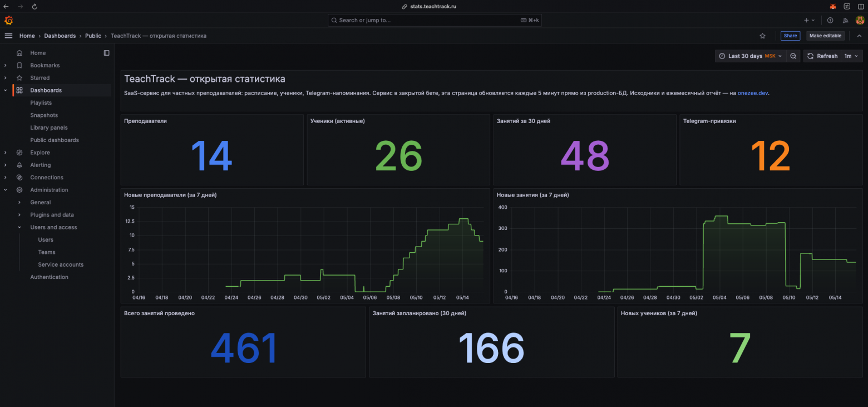The height and width of the screenshot is (407, 868).
Task: Toggle the browser split view icon
Action: (x=861, y=6)
